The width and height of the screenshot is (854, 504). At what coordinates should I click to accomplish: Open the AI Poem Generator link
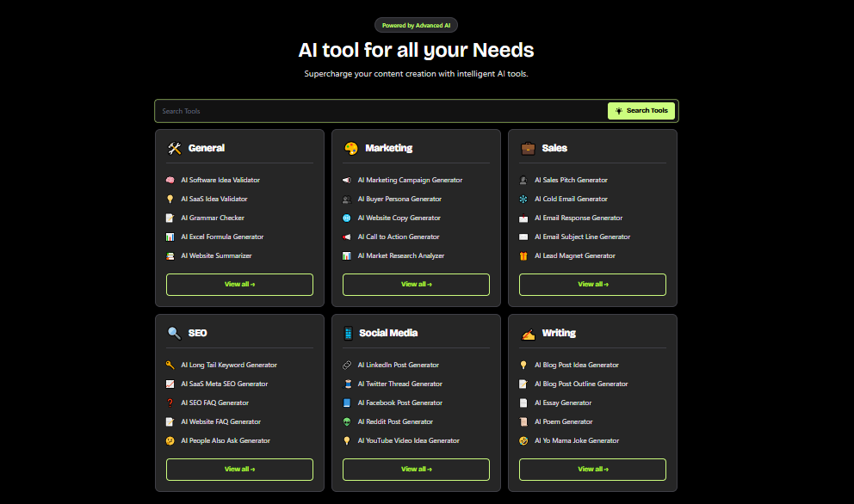point(563,421)
